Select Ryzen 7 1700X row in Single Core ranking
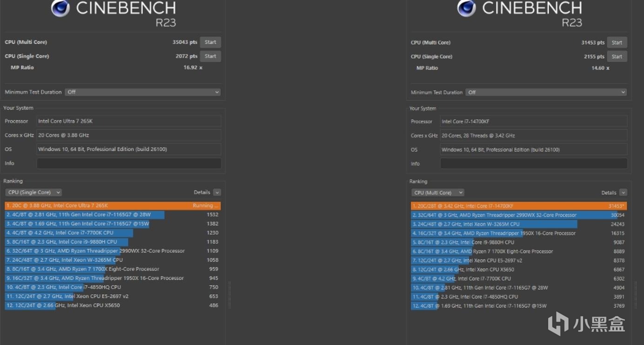Screen dimensions: 644x345 pyautogui.click(x=113, y=269)
